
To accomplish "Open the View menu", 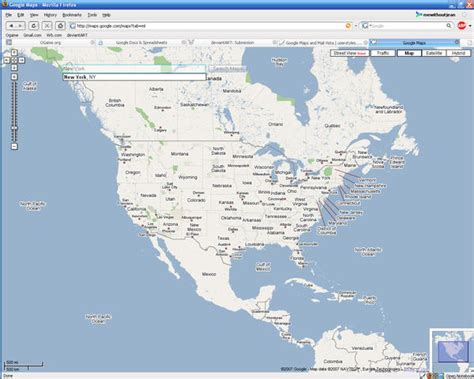I will pyautogui.click(x=34, y=15).
